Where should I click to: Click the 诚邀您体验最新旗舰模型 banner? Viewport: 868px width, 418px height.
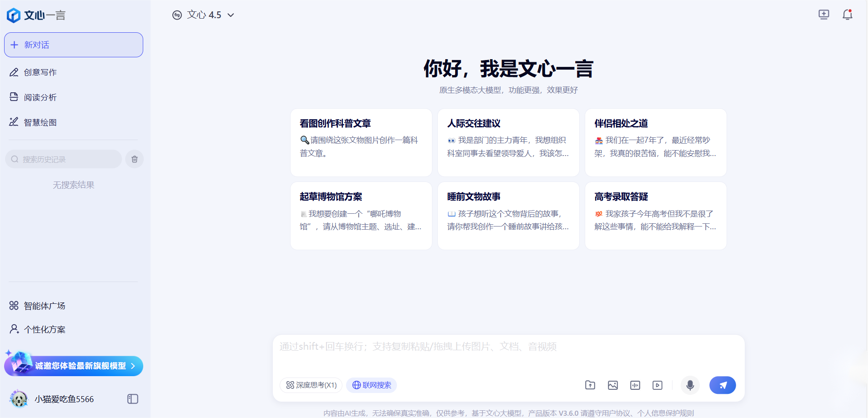tap(74, 365)
